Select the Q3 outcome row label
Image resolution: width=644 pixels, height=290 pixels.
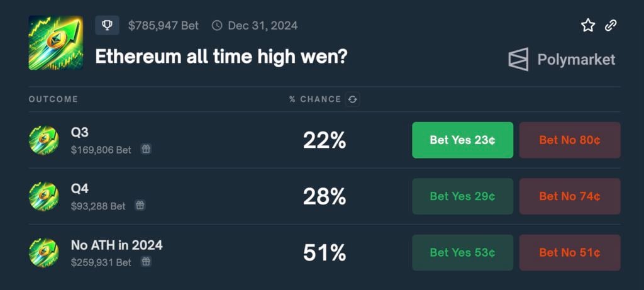(80, 133)
